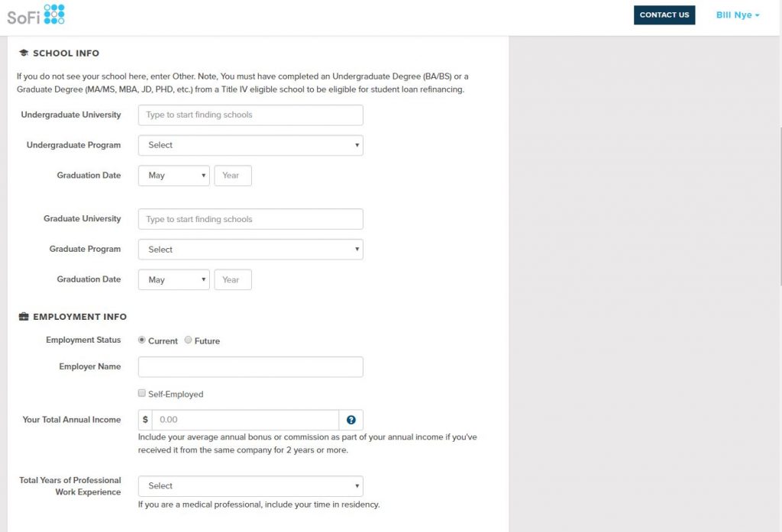Open graduate graduation month dropdown
The height and width of the screenshot is (532, 782).
click(x=174, y=280)
